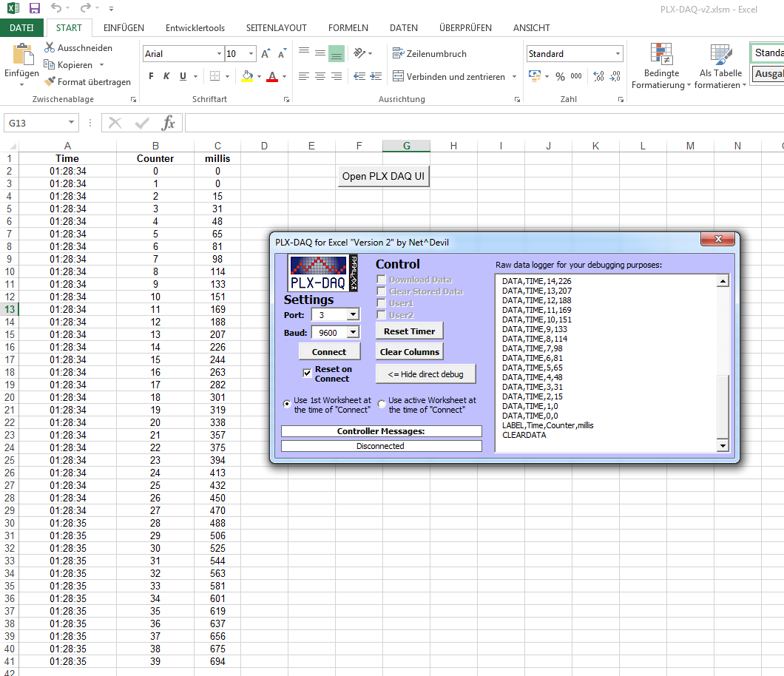This screenshot has height=676, width=784.
Task: Click the Connect button
Action: [329, 351]
